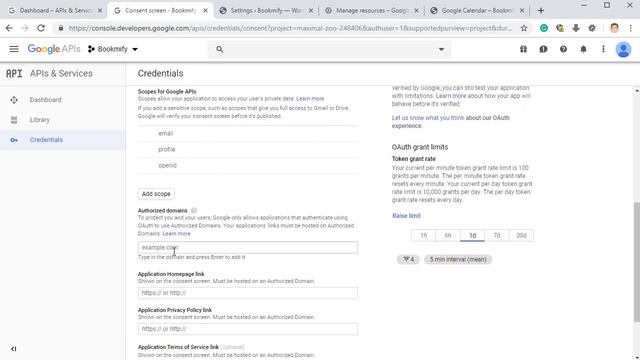This screenshot has height=360, width=640.
Task: Click Let us know what you think link
Action: (x=428, y=118)
